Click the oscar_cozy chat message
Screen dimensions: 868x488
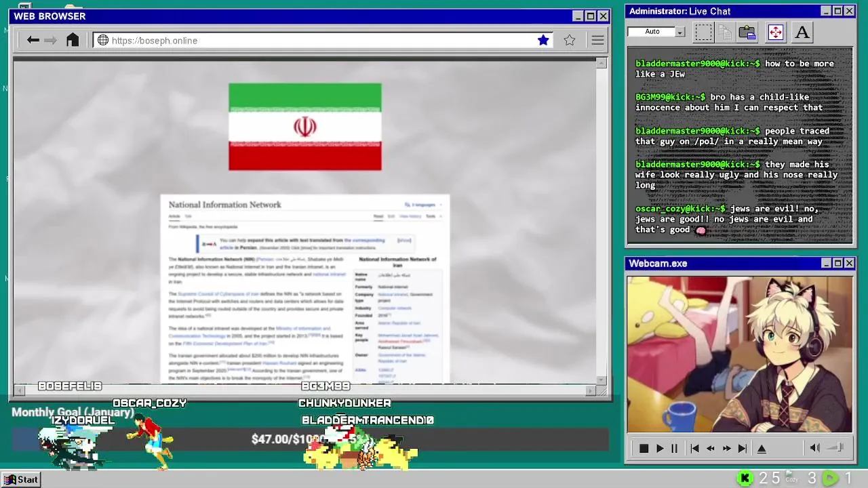point(727,219)
